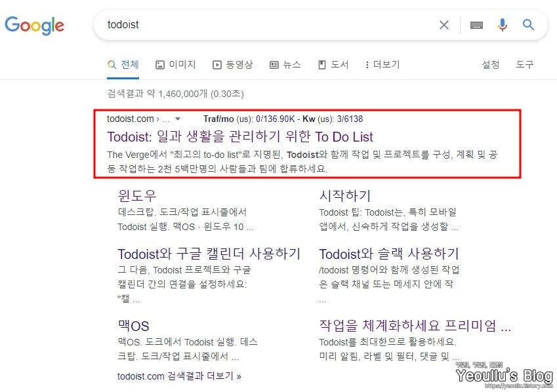Open the 시작하기 sitelink
Image resolution: width=557 pixels, height=392 pixels.
point(345,195)
